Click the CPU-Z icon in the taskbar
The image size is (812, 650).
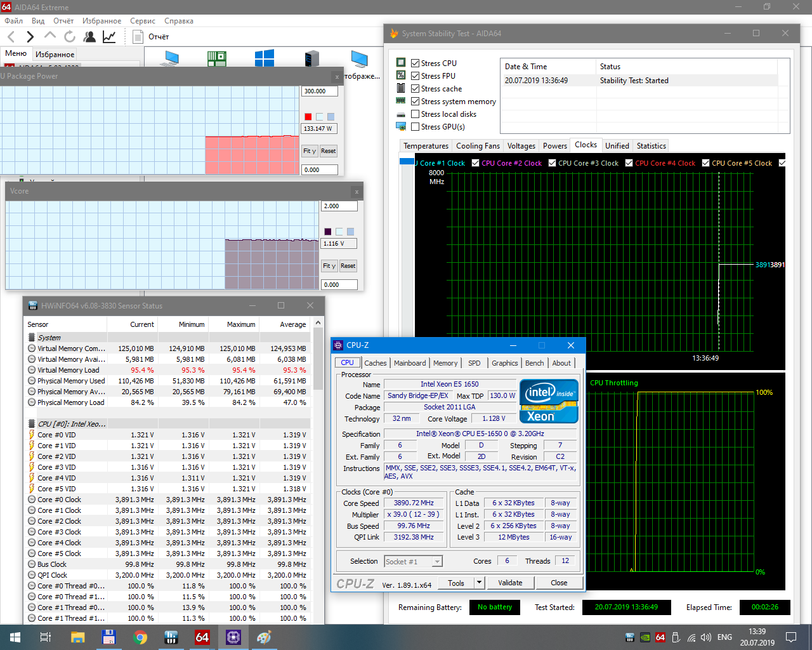(x=233, y=637)
